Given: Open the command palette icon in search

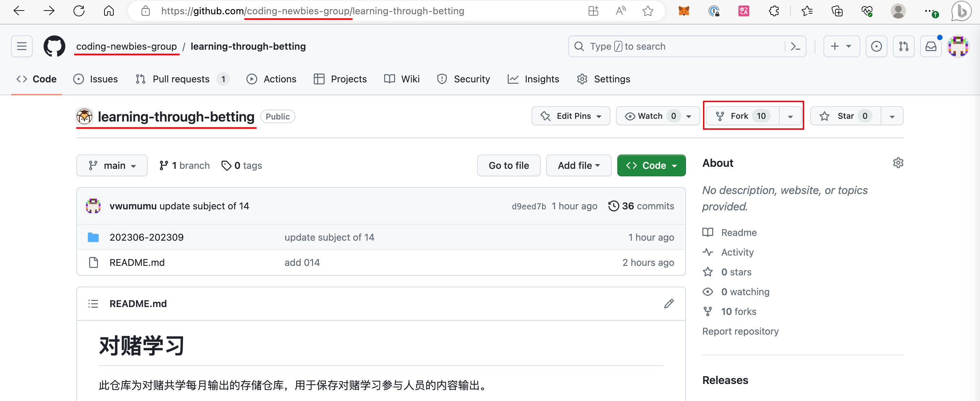Looking at the screenshot, I should (795, 46).
